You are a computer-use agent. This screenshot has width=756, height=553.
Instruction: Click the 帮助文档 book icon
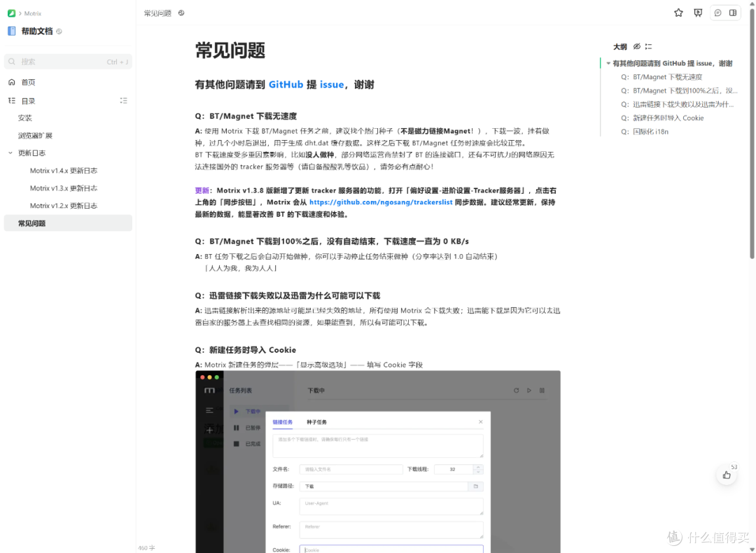coord(12,31)
